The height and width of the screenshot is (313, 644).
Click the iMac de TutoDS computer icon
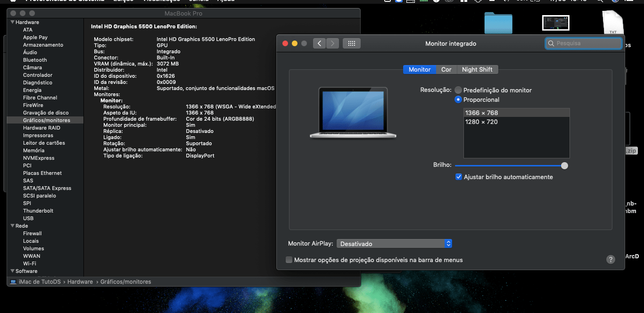coord(13,282)
